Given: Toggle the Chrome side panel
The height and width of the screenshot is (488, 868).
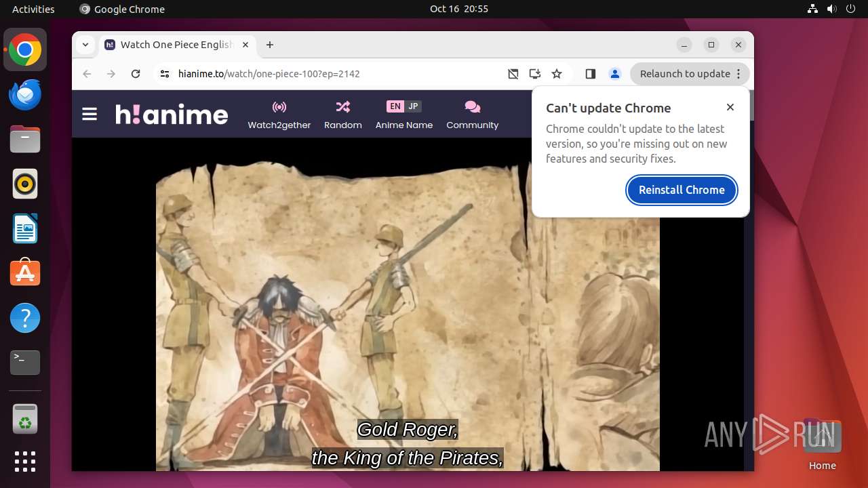Looking at the screenshot, I should [591, 74].
